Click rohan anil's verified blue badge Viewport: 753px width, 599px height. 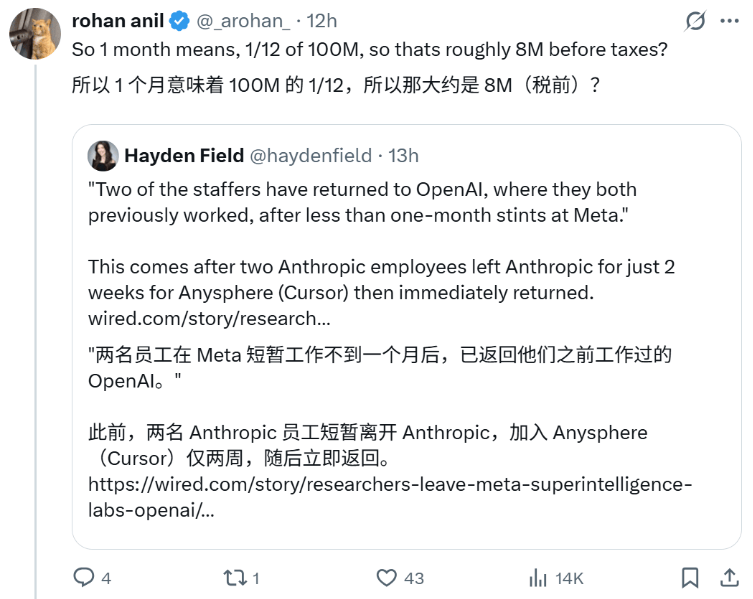click(x=179, y=20)
